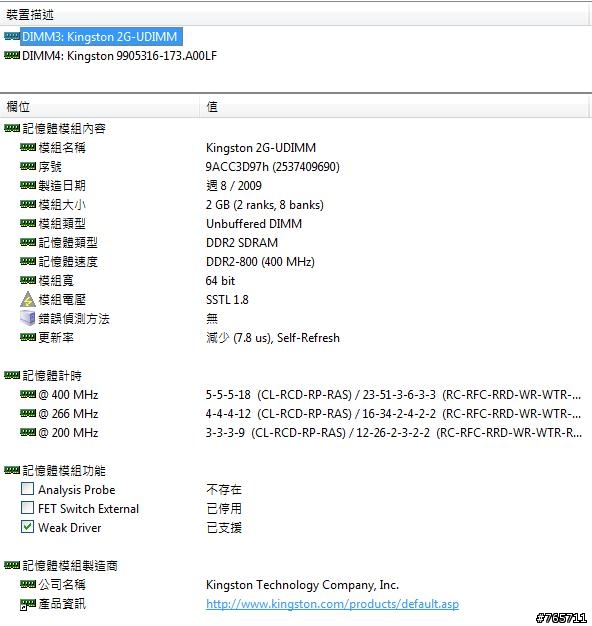Viewport: 592px width, 626px height.
Task: Click the icon next to 記憶體速度
Action: [x=28, y=261]
